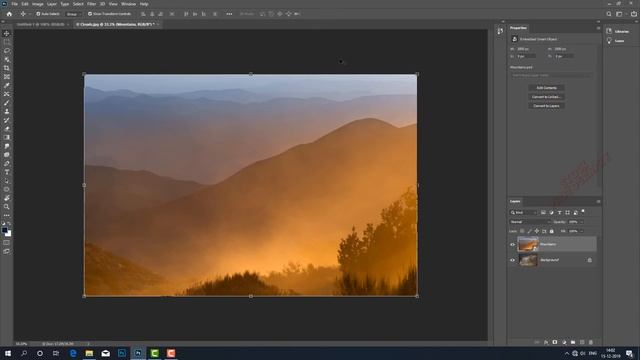Toggle lock image pixels brush icon

529,231
